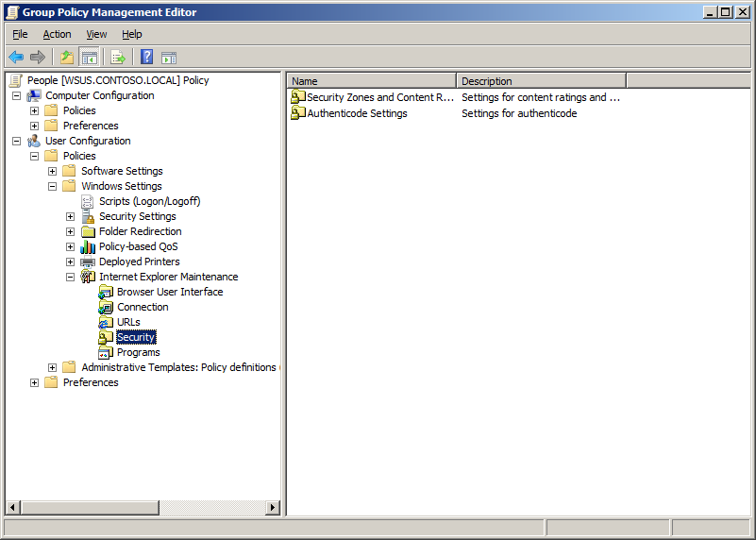
Task: Select Browser User Interface node
Action: pos(169,292)
